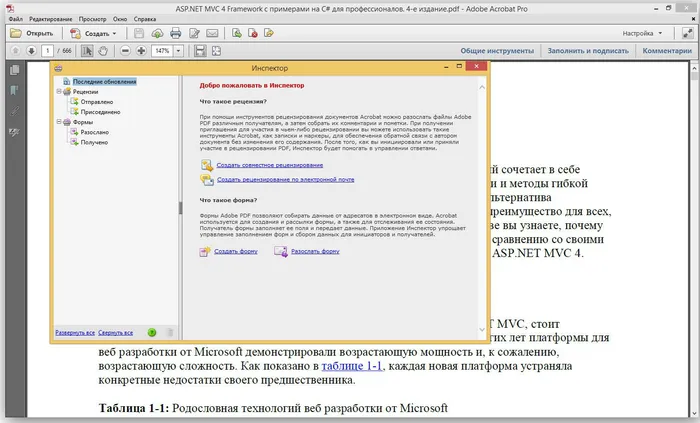700x423 pixels.
Task: Select Присоединено in the tree
Action: (100, 112)
